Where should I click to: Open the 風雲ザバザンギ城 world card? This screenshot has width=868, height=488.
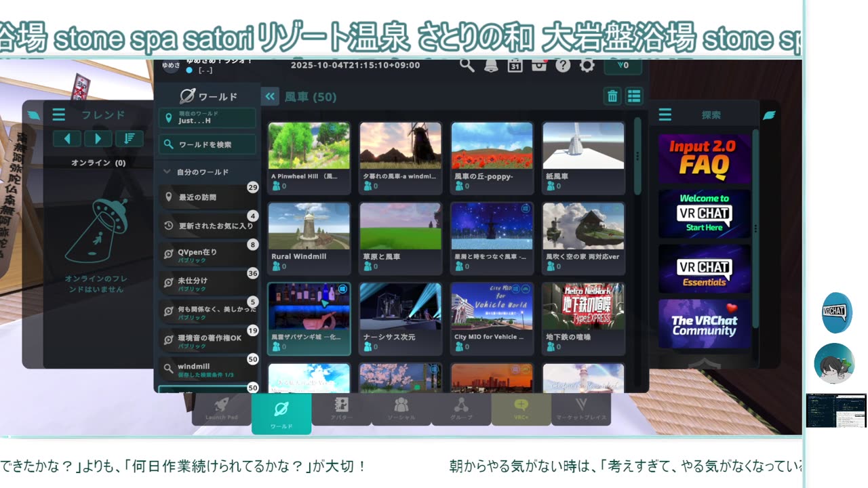click(x=309, y=319)
